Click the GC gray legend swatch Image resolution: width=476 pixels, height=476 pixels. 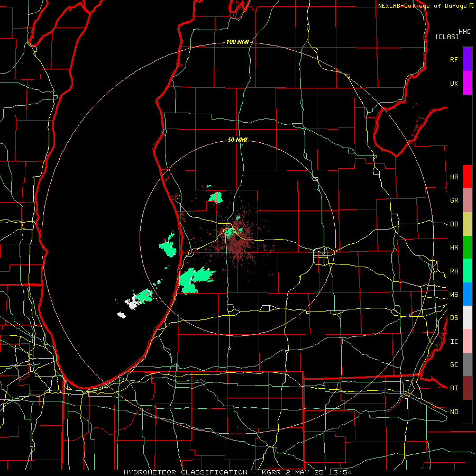pyautogui.click(x=467, y=364)
